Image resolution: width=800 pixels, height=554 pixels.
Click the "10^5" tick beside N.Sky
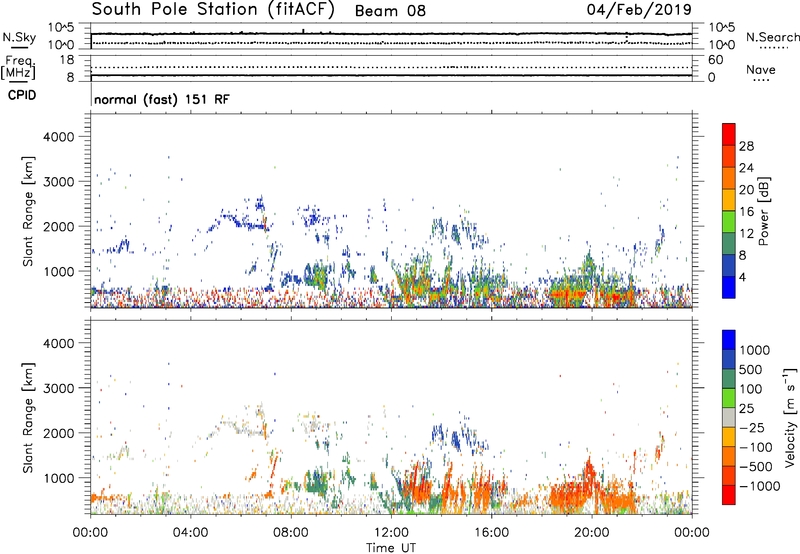point(61,28)
